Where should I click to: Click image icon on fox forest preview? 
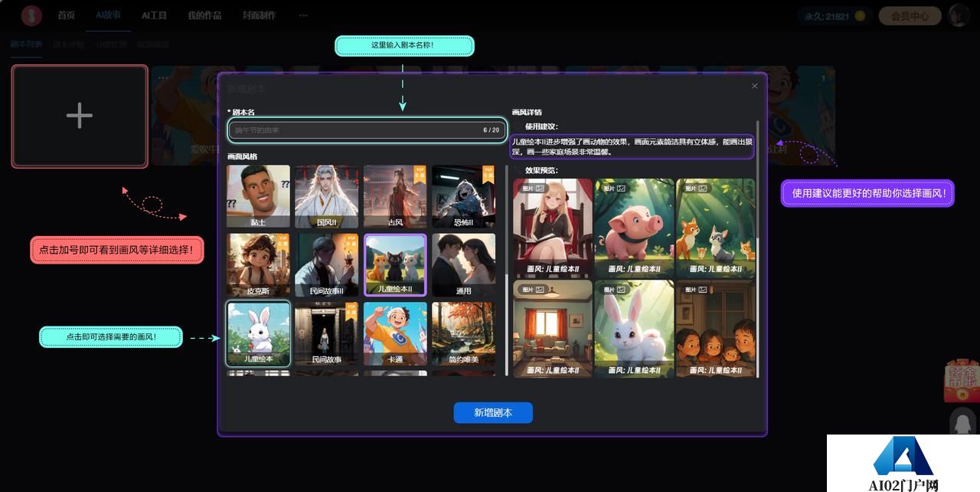[x=702, y=189]
